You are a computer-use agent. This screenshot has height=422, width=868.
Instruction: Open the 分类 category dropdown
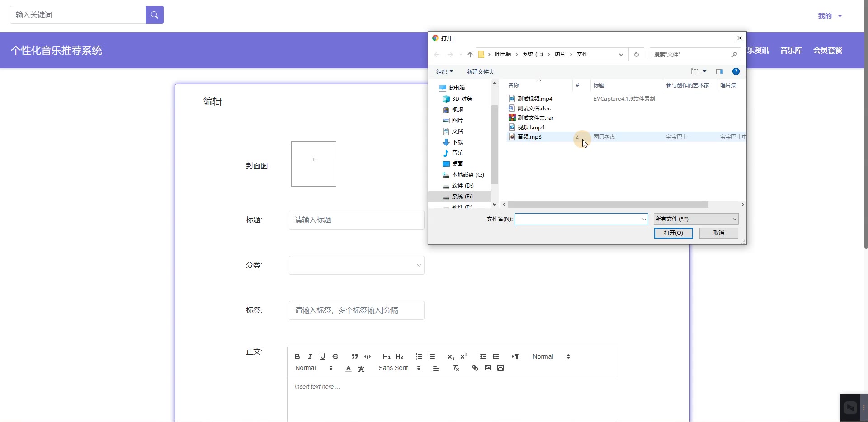(x=357, y=265)
